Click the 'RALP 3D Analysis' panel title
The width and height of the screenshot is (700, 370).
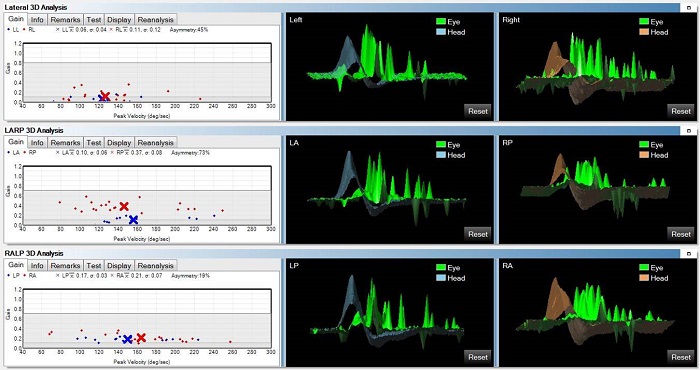(34, 253)
